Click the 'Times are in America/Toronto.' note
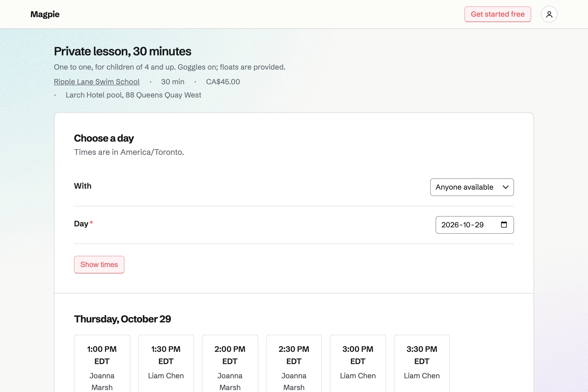588x392 pixels. click(x=129, y=152)
